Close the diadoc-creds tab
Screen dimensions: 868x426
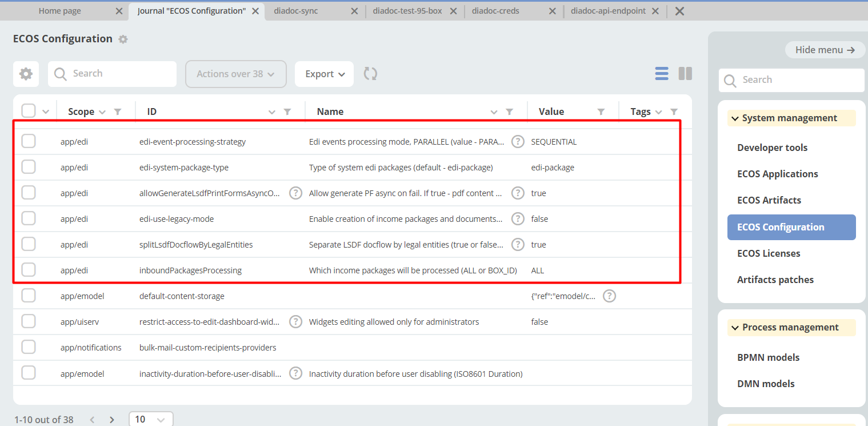click(553, 11)
